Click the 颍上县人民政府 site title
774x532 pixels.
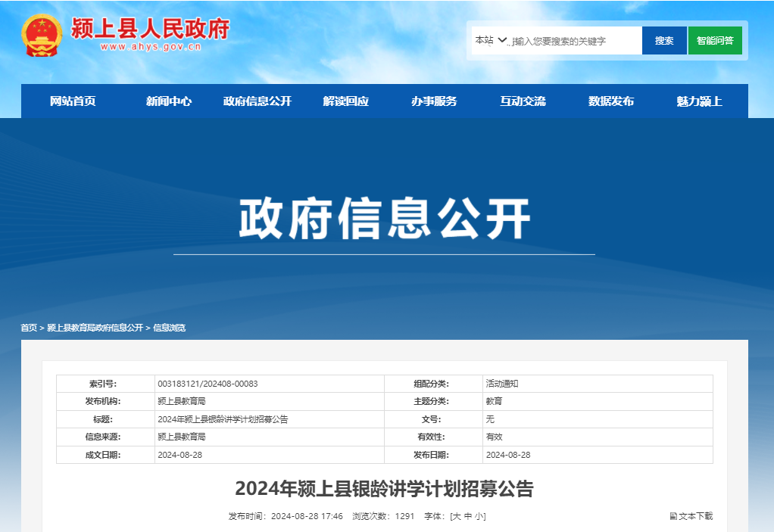tap(151, 29)
